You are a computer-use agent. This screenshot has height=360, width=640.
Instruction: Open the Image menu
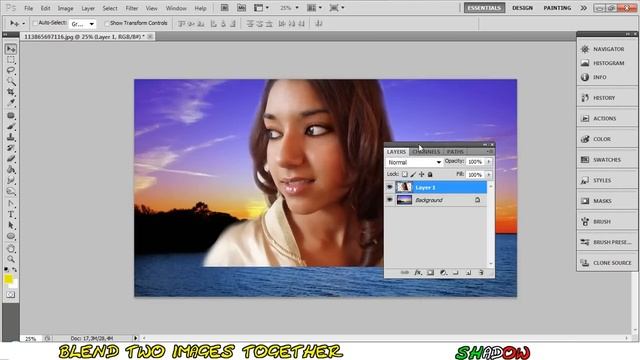coord(65,8)
